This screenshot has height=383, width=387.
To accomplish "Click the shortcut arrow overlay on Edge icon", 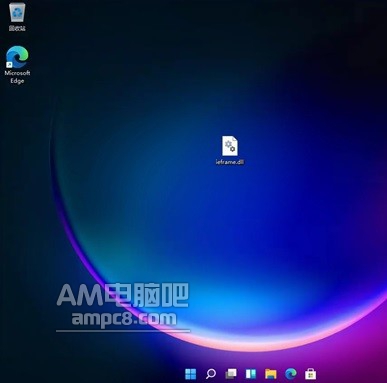I will [9, 65].
